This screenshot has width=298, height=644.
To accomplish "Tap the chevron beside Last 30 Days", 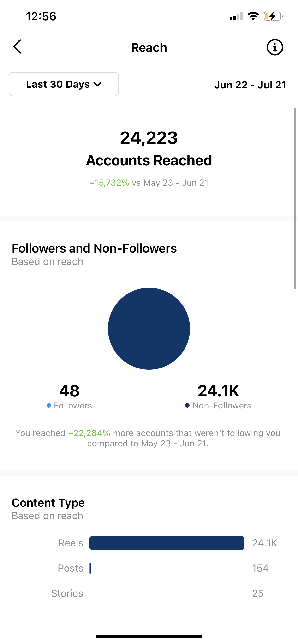I will pos(97,84).
